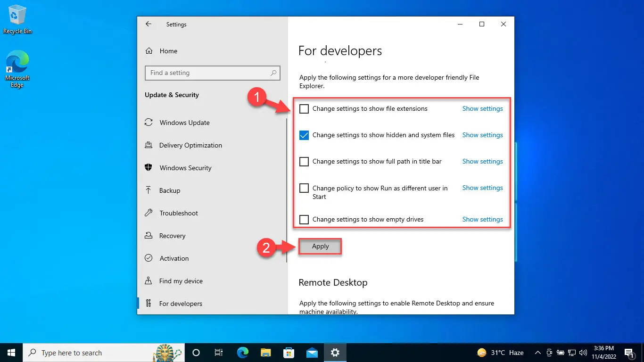The height and width of the screenshot is (362, 644).
Task: Click Show settings for hidden files
Action: coord(482,135)
